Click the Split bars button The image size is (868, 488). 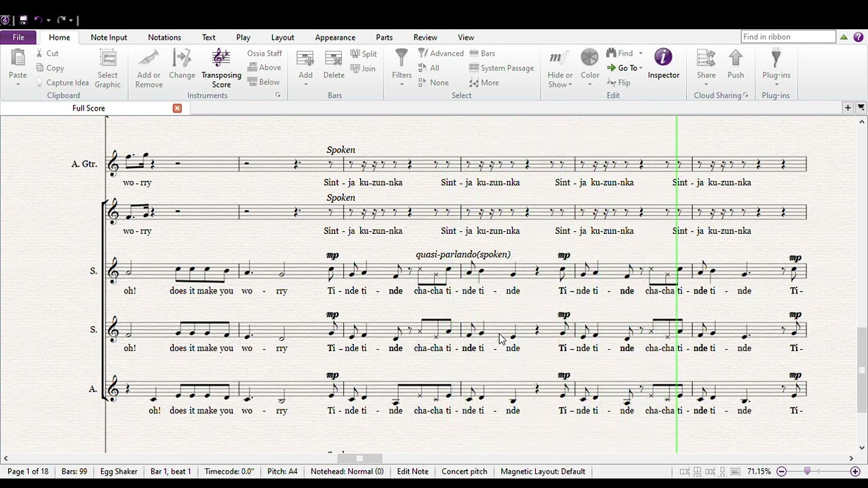click(364, 54)
